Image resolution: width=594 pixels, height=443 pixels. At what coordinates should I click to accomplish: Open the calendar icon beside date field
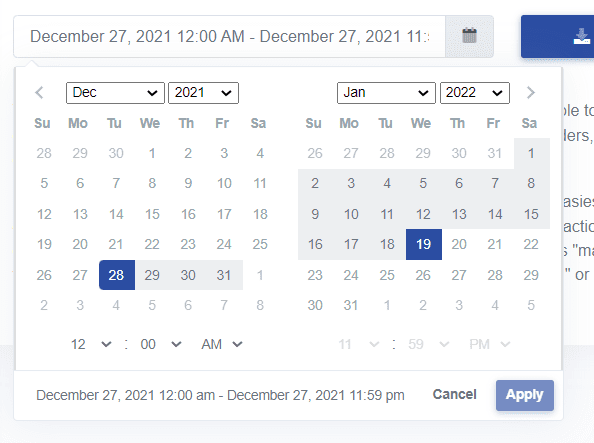pyautogui.click(x=469, y=36)
